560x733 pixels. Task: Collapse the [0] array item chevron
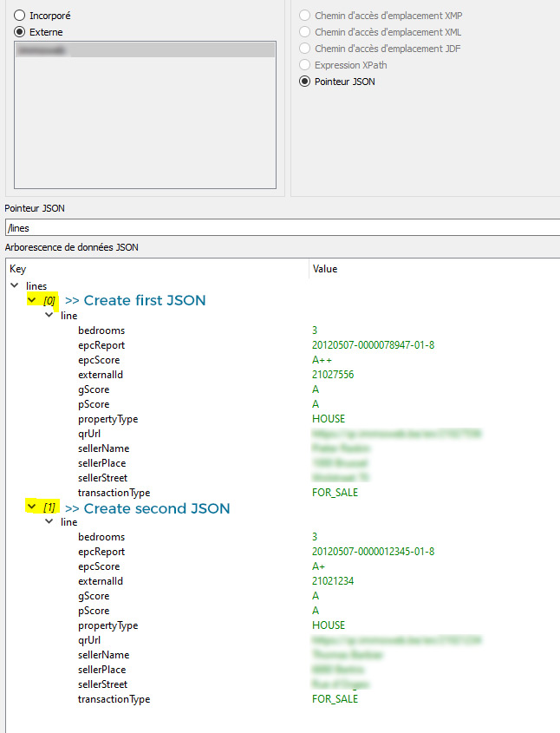(x=32, y=300)
